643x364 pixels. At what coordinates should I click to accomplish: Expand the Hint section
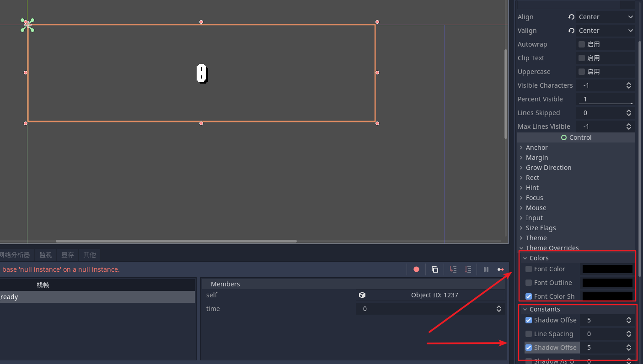coord(576,188)
